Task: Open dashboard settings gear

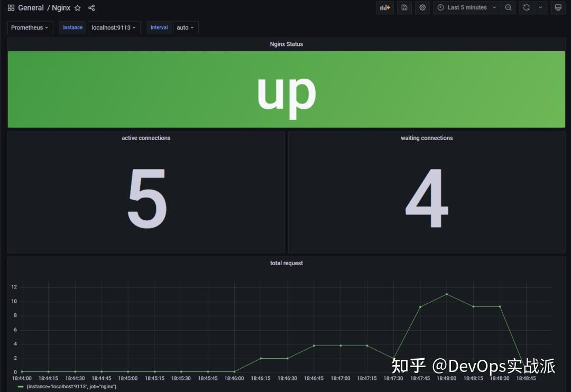Action: click(422, 7)
